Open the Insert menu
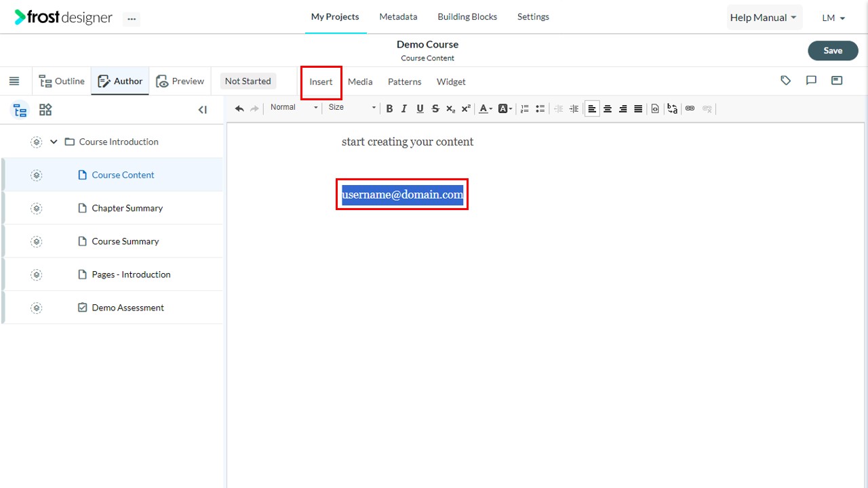 (x=321, y=82)
